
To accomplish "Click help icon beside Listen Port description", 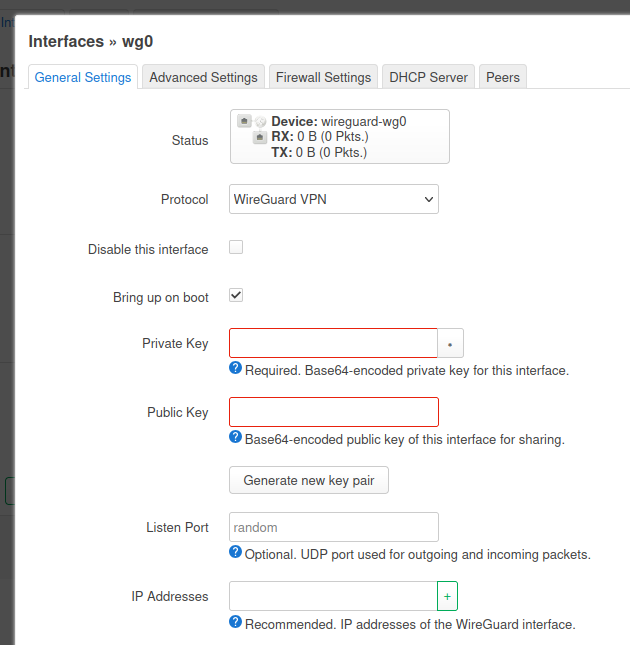I will (235, 552).
